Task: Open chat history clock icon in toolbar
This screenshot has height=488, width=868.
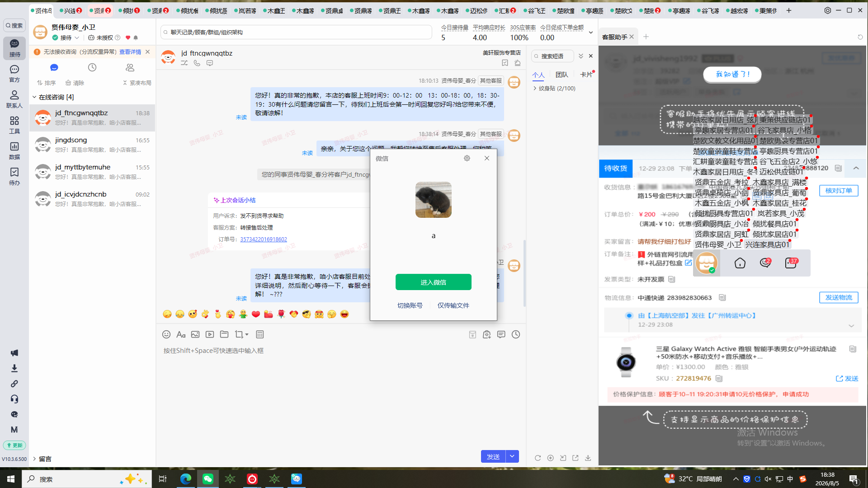Action: [516, 334]
